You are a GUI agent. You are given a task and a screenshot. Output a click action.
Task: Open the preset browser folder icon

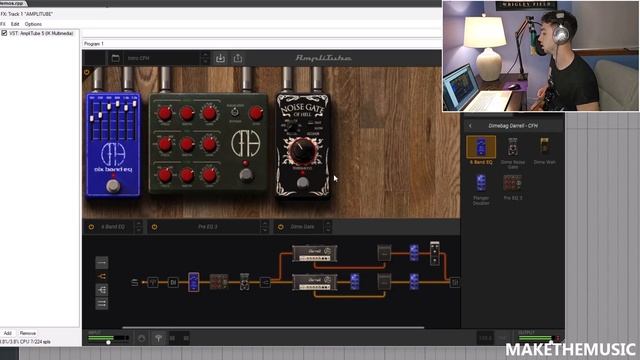point(116,58)
